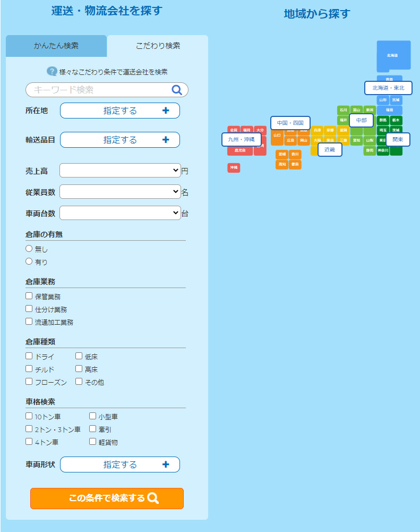
Task: Click the 富山 map tile
Action: coord(356,110)
